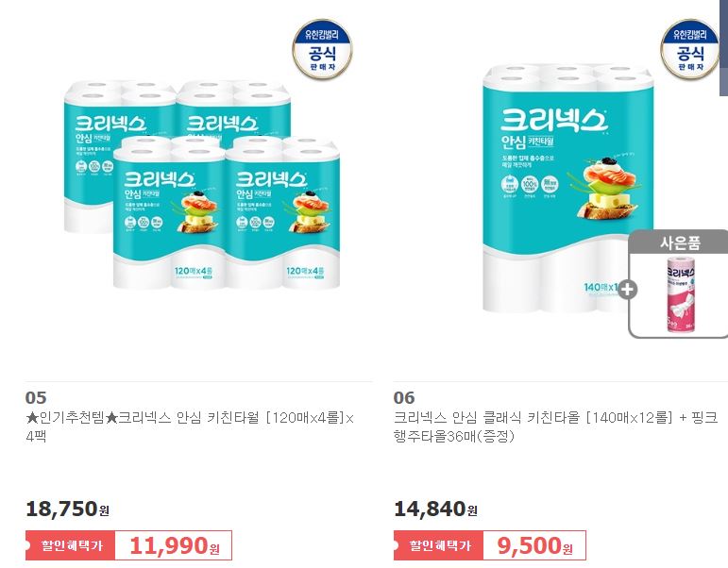The height and width of the screenshot is (568, 728).
Task: Click the plus icon beside the gift box
Action: click(x=627, y=290)
